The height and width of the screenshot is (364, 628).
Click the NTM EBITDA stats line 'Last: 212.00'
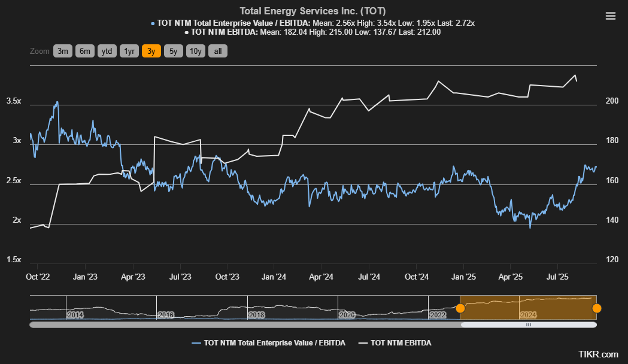pos(418,32)
